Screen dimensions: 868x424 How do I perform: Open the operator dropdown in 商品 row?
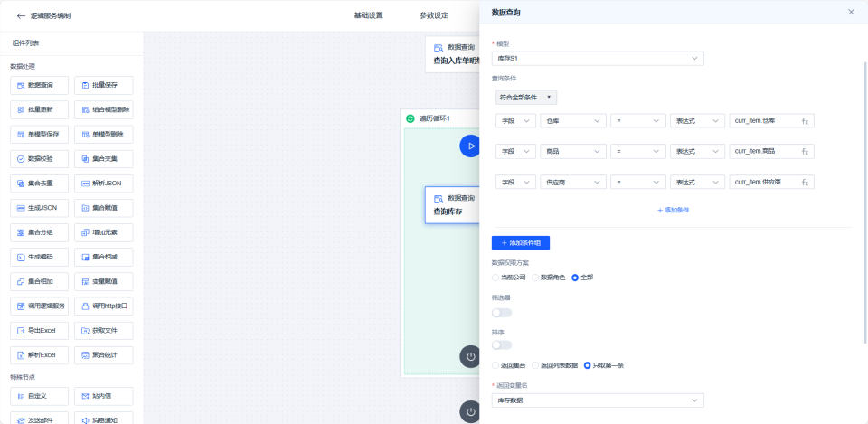click(638, 152)
